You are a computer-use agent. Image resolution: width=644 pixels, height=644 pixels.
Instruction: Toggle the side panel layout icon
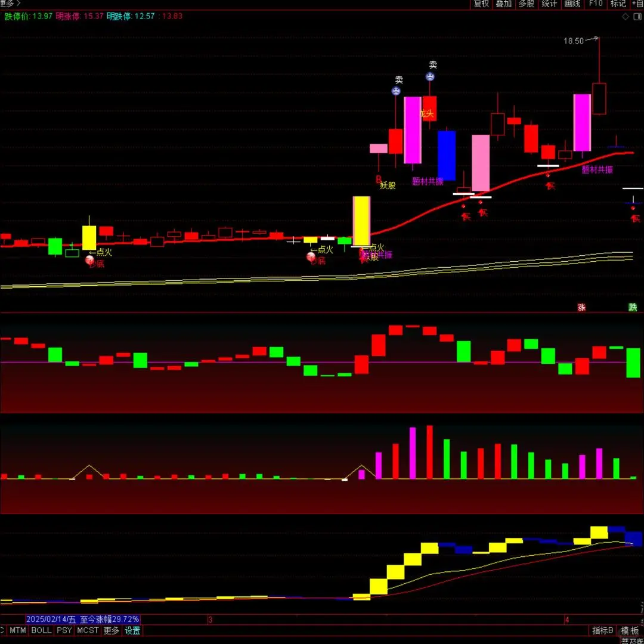coord(638,17)
